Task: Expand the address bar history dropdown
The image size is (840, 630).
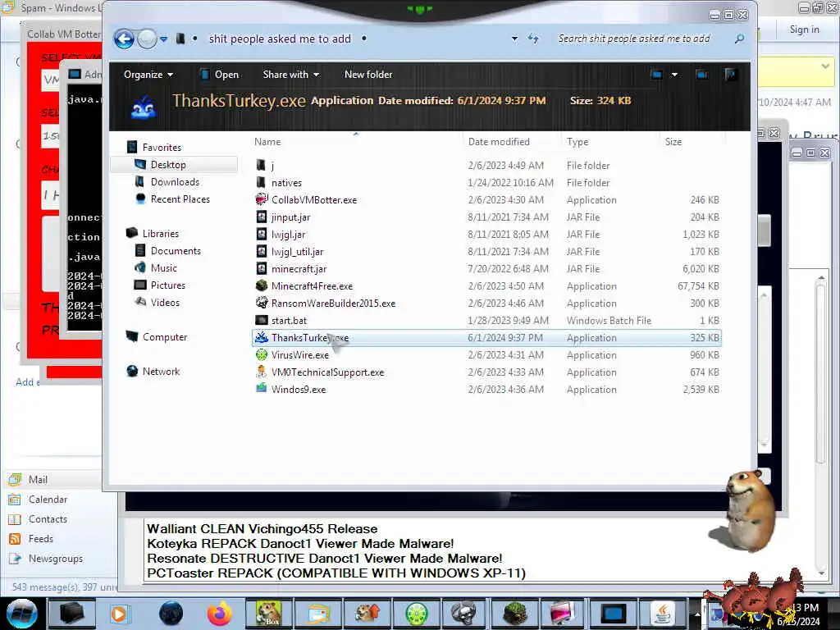Action: click(x=514, y=39)
